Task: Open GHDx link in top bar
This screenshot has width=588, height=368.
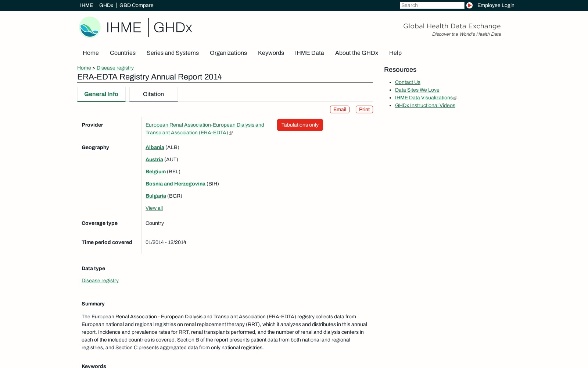Action: coord(106,6)
